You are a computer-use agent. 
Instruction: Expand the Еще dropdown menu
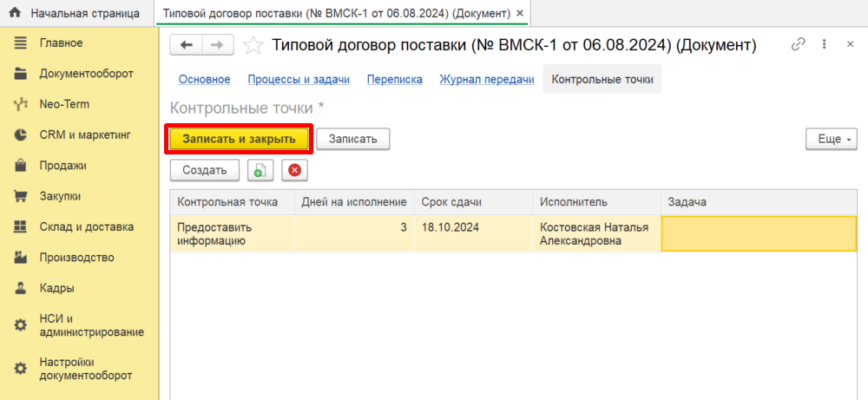pyautogui.click(x=831, y=140)
